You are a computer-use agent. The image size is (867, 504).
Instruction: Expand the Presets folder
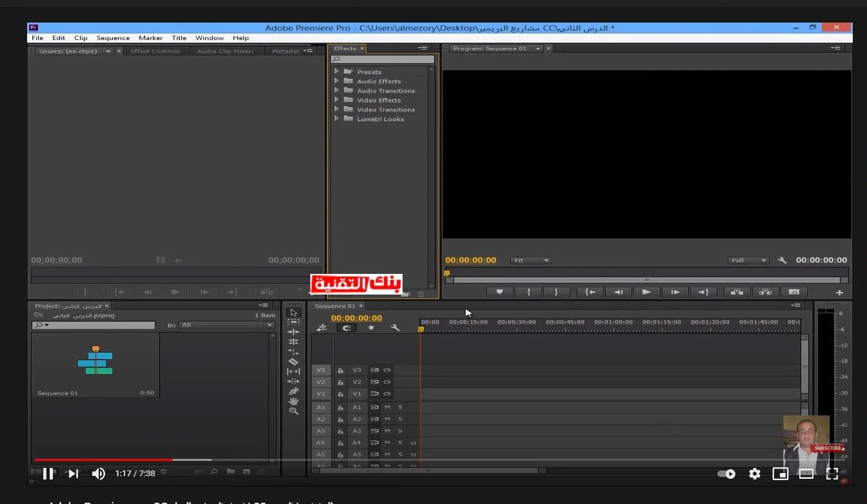pyautogui.click(x=336, y=72)
